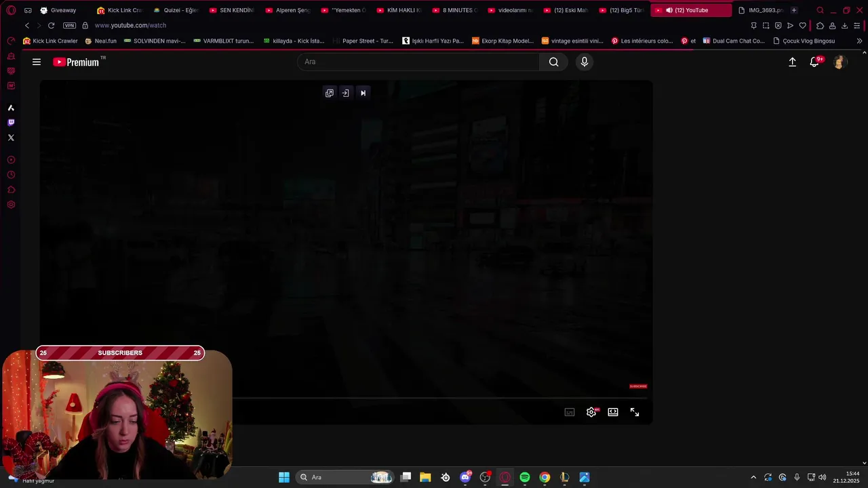Screen dimensions: 868x488
Task: View site security lock info
Action: [x=85, y=25]
